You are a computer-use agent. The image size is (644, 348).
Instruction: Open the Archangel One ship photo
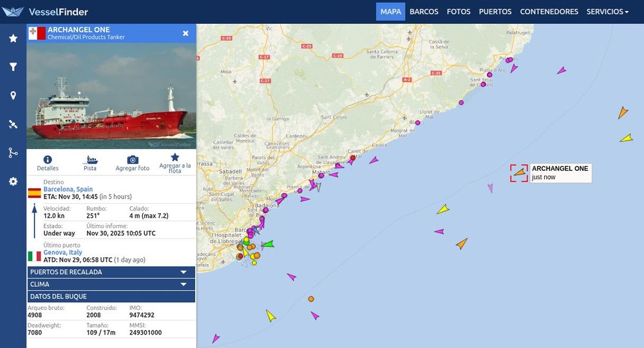tap(111, 96)
